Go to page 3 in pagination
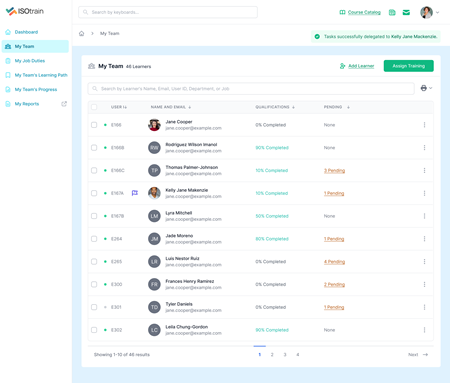Image resolution: width=450 pixels, height=383 pixels. point(285,355)
